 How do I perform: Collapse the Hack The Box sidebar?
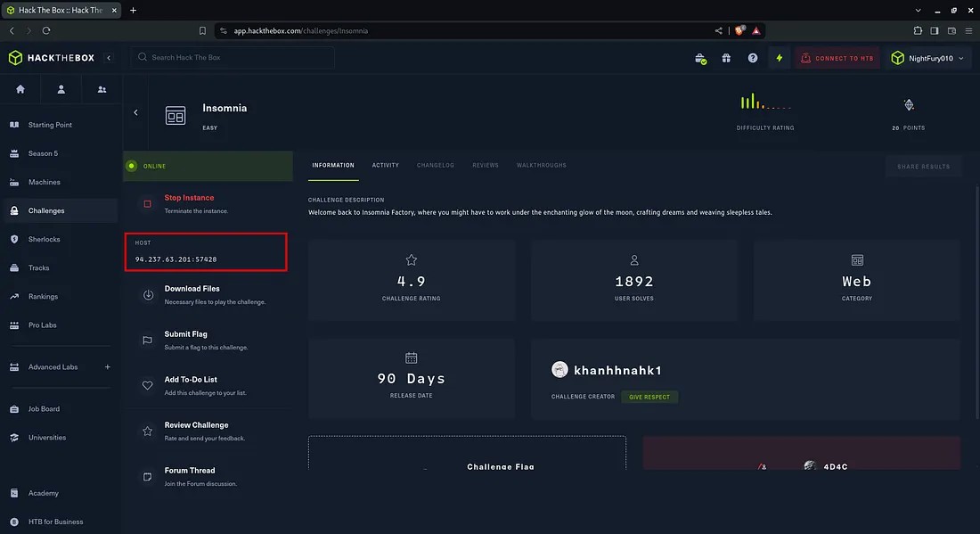click(x=109, y=58)
